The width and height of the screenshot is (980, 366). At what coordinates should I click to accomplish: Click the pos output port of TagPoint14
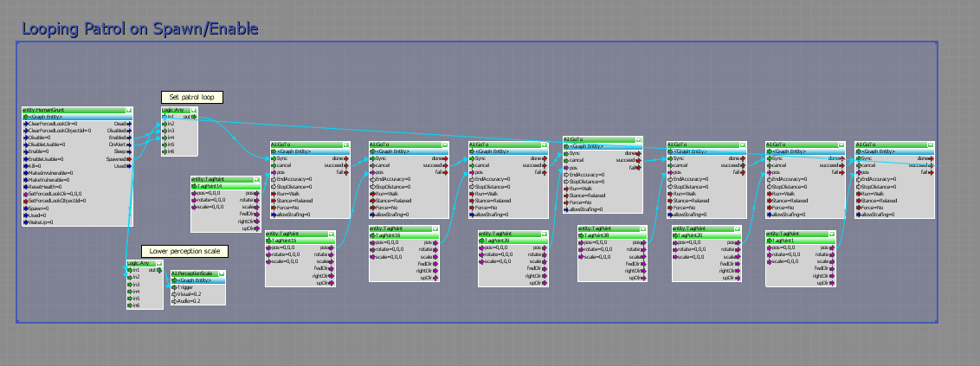257,193
